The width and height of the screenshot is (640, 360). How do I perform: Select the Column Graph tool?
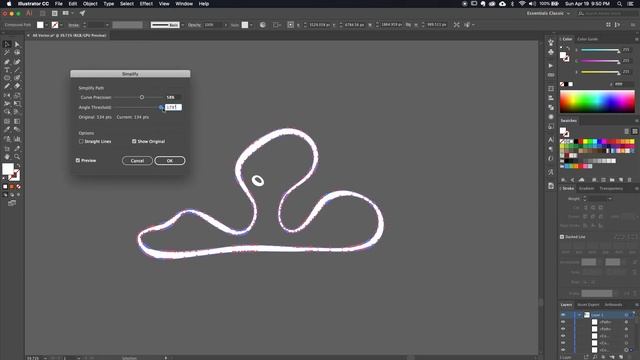tap(17, 139)
